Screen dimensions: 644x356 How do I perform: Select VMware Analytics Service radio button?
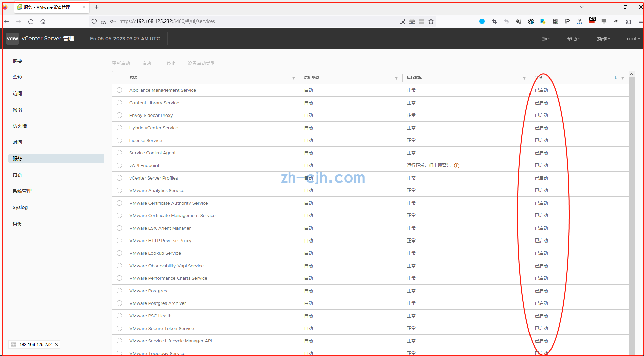tap(119, 190)
